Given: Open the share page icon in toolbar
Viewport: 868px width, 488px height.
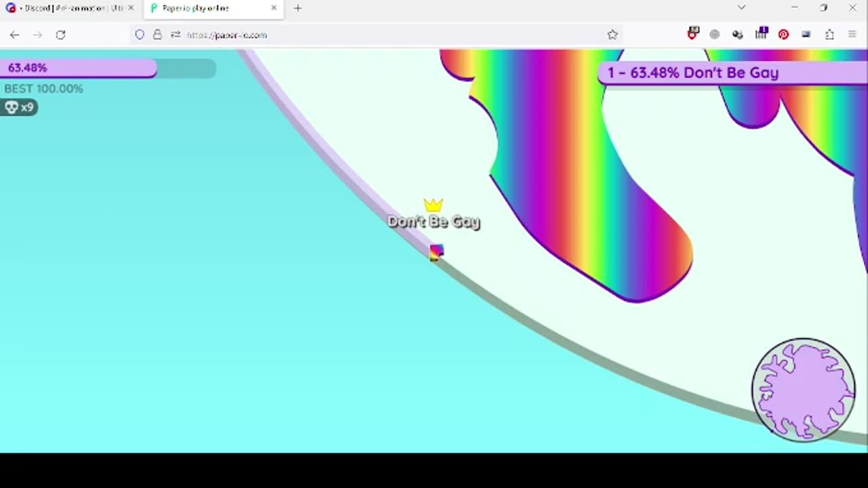Looking at the screenshot, I should (x=829, y=35).
